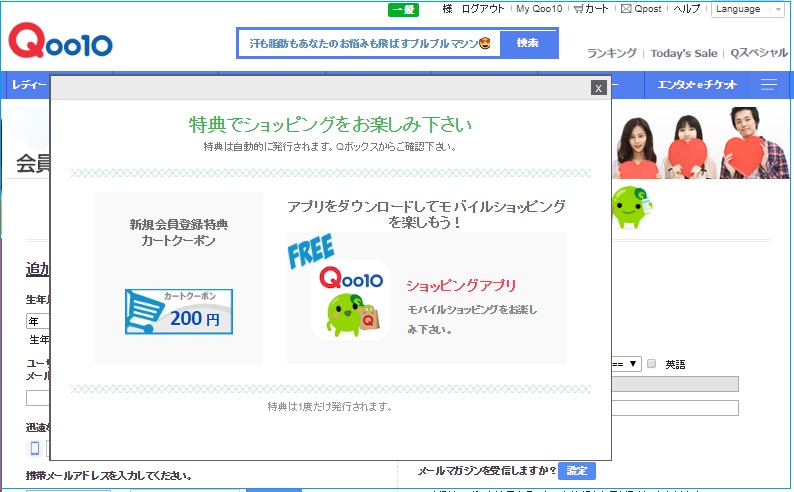Go to ランキング page
The width and height of the screenshot is (794, 492).
pos(612,53)
